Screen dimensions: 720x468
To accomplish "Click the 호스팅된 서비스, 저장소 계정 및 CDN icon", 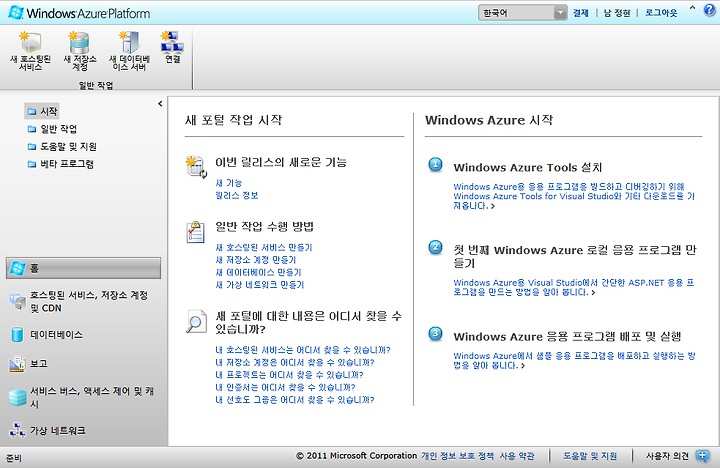I will 17,301.
